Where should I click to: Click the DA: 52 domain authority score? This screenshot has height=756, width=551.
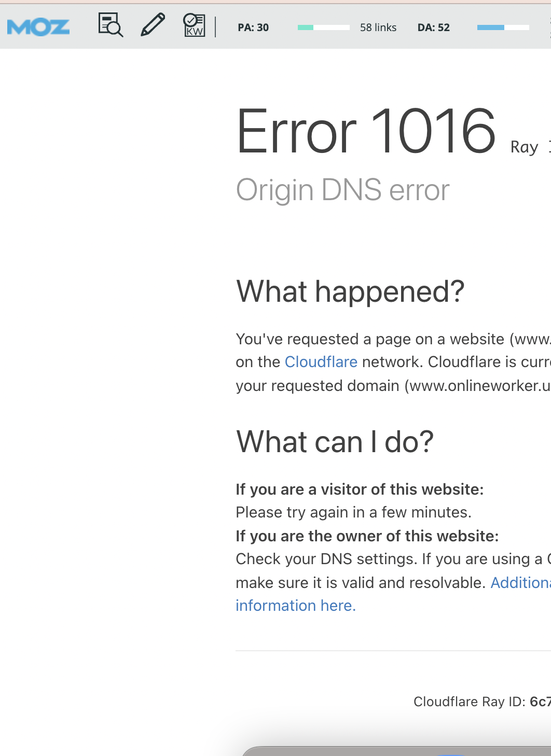coord(434,27)
